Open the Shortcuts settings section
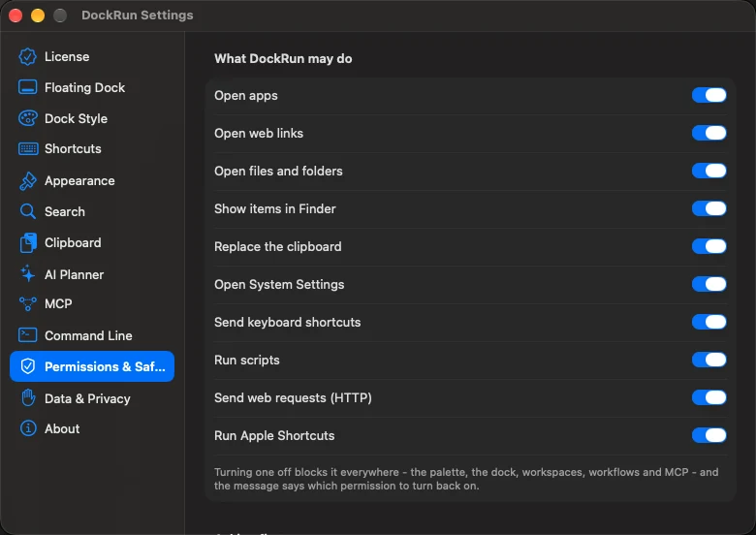 [x=92, y=149]
